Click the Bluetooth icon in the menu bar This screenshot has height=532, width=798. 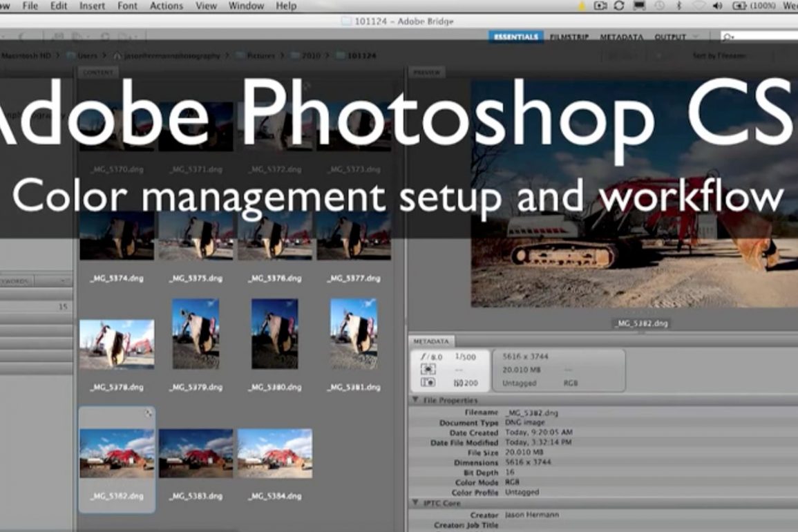click(678, 6)
